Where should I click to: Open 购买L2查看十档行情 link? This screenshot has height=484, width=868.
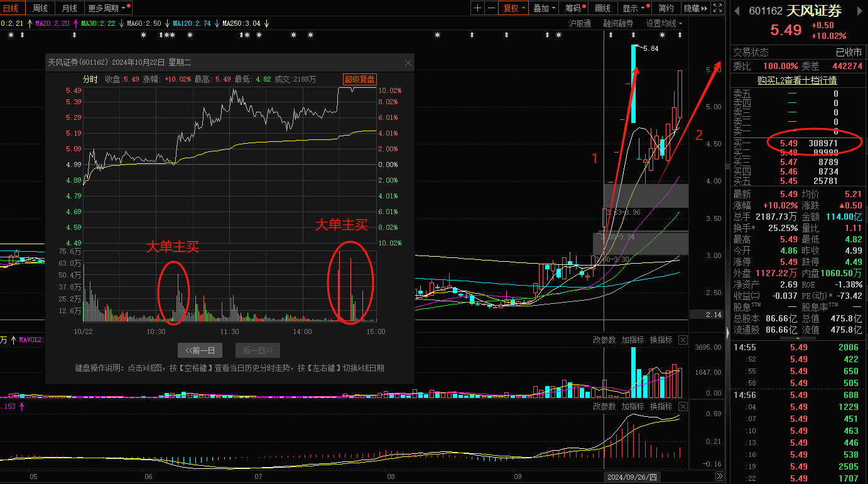(797, 80)
